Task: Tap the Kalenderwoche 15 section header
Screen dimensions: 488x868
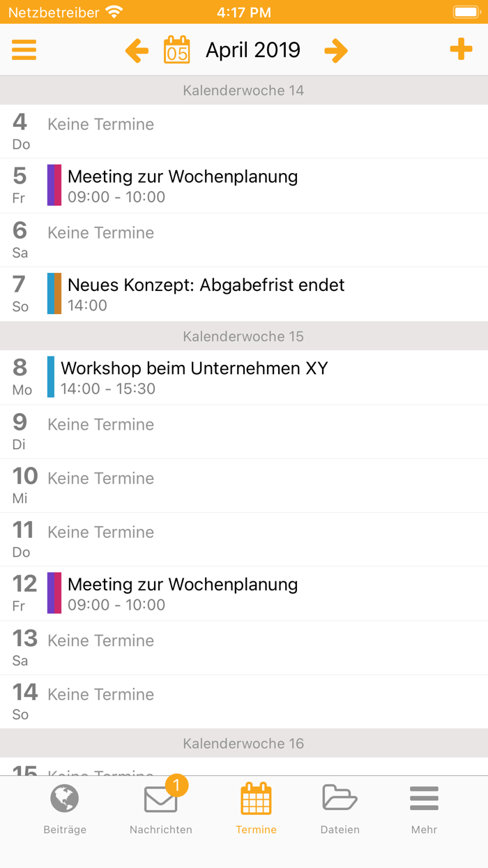Action: click(244, 336)
